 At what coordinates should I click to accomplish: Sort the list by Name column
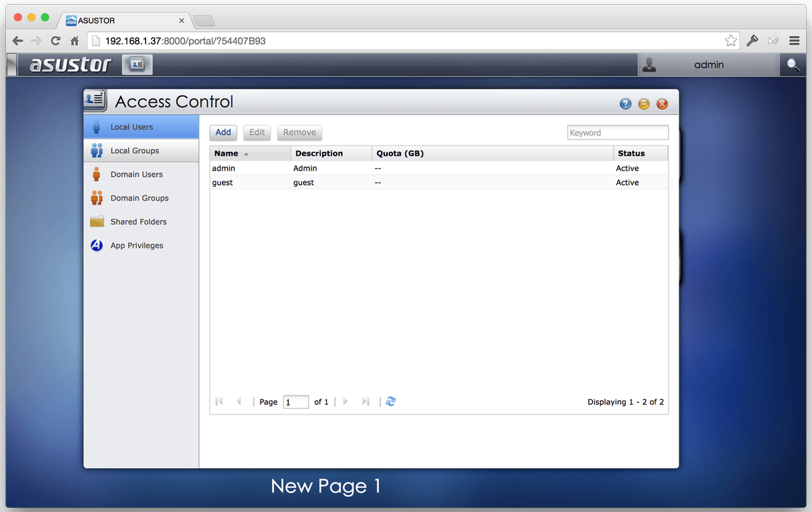pos(227,153)
